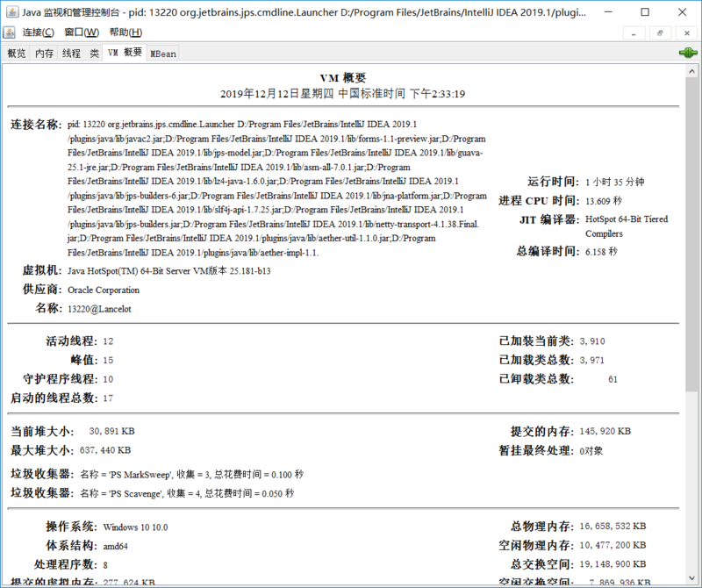This screenshot has height=588, width=702.
Task: Click the 连接名称 connection details text area
Action: coord(263,184)
